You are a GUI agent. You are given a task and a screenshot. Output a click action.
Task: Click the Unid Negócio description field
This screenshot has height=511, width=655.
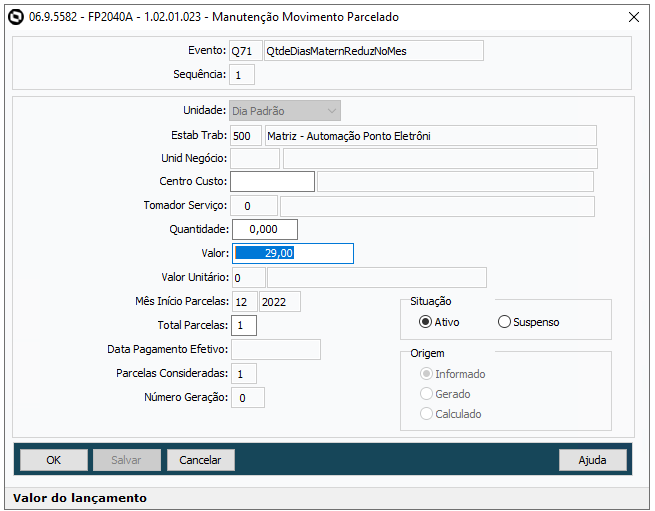click(440, 159)
